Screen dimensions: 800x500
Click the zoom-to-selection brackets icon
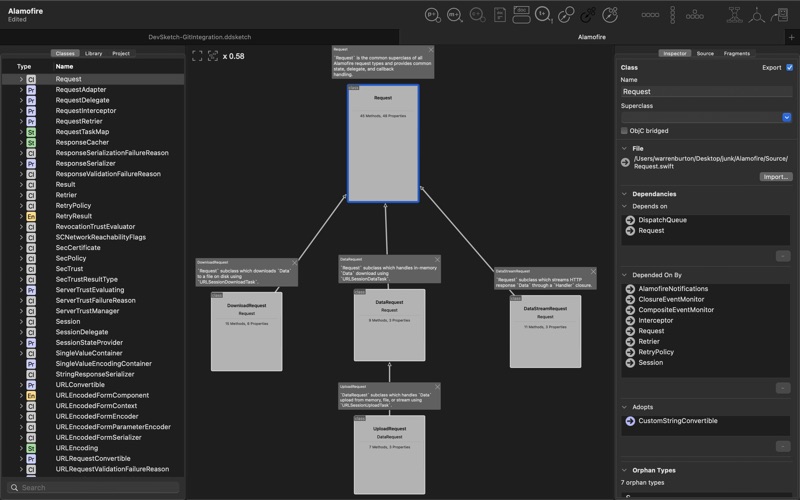point(213,56)
